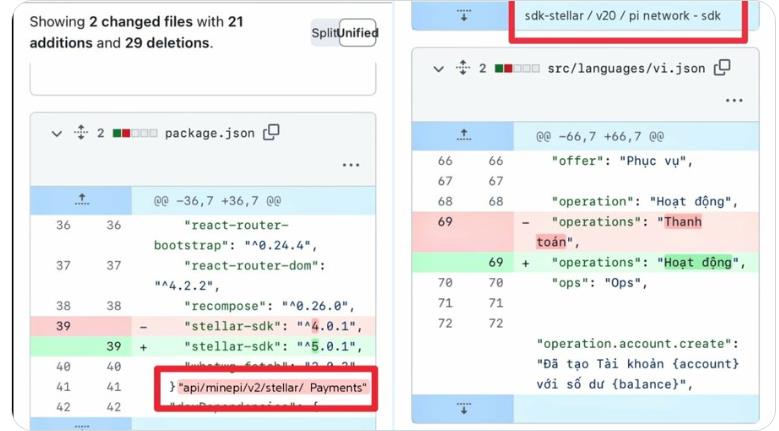Click vi.json diffstat squares
This screenshot has height=431, width=779.
click(517, 69)
